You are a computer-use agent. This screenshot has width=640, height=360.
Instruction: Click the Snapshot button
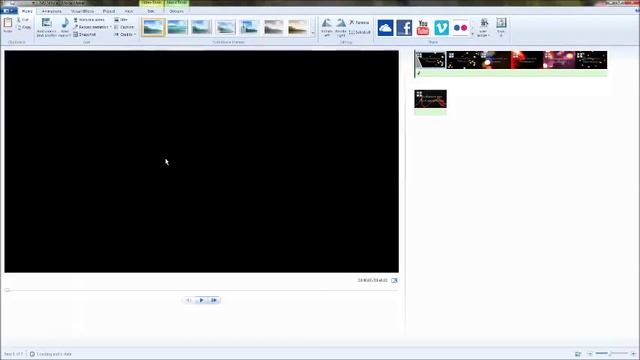click(84, 35)
